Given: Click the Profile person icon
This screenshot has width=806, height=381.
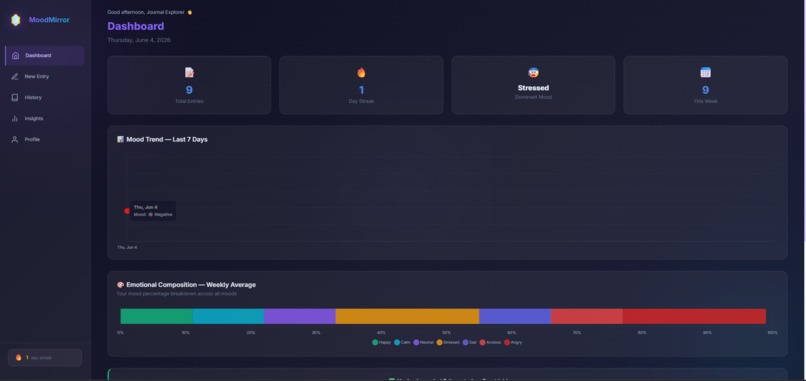Looking at the screenshot, I should tap(15, 140).
